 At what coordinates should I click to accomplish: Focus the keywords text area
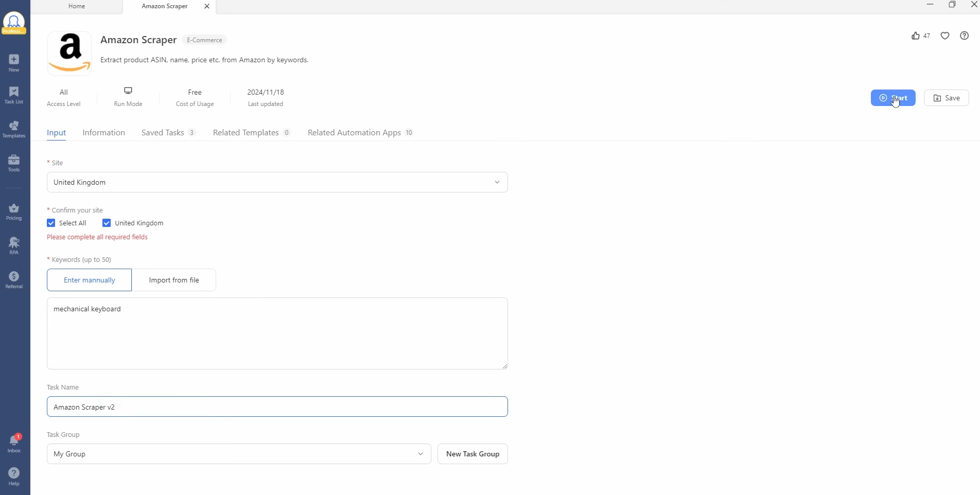coord(277,333)
